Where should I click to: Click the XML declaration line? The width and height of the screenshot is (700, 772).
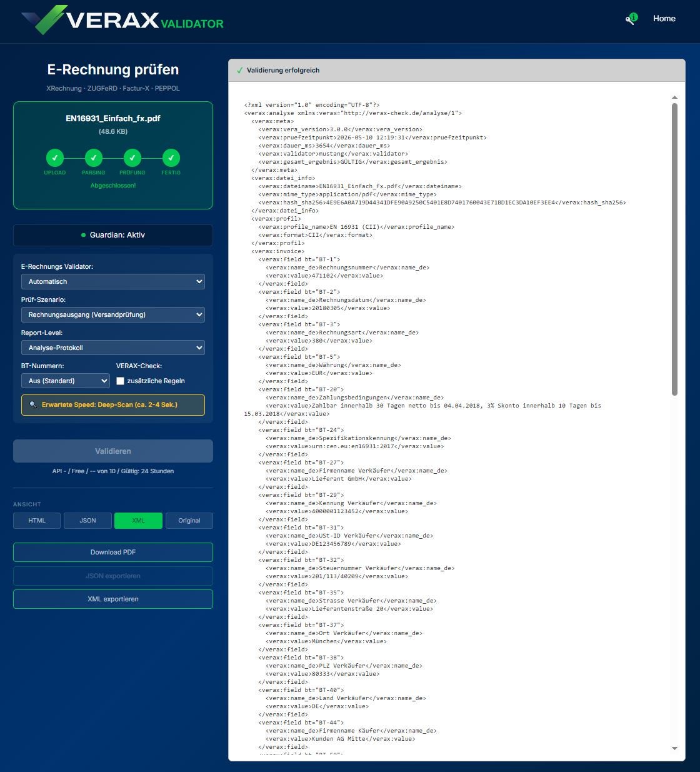(x=312, y=105)
